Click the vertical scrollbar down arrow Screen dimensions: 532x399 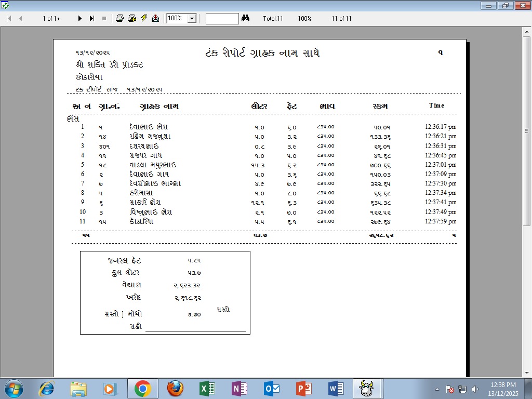(526, 373)
